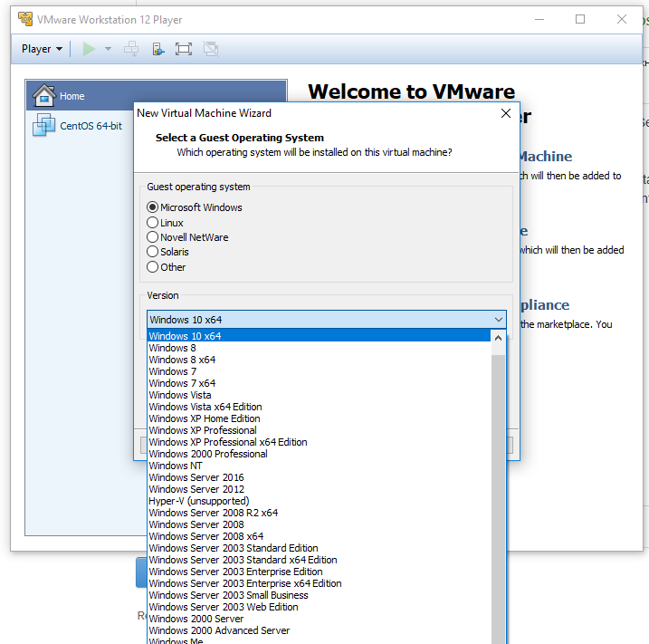Pick Windows 8 x64 in the list
This screenshot has height=644, width=649.
coord(320,360)
